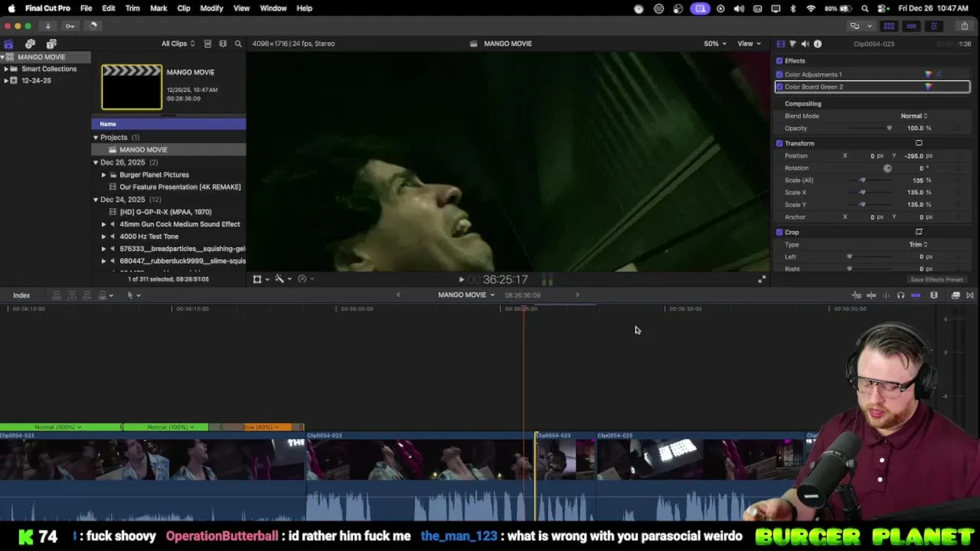Show Background Tasks progress button
The width and height of the screenshot is (980, 551).
click(x=92, y=25)
